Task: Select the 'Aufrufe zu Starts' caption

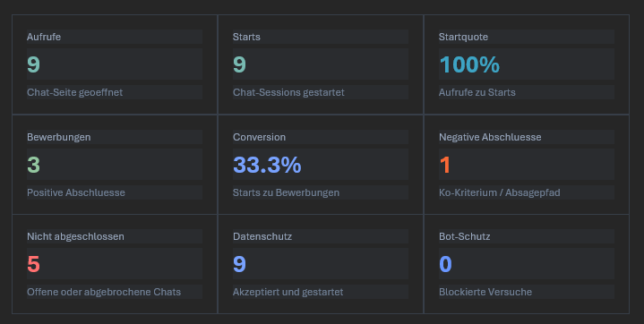Action: 477,92
